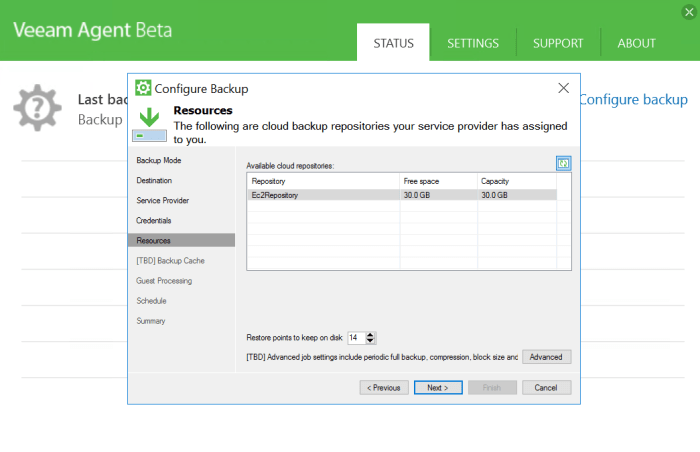The height and width of the screenshot is (452, 700).
Task: Go to the Credentials step
Action: point(154,221)
